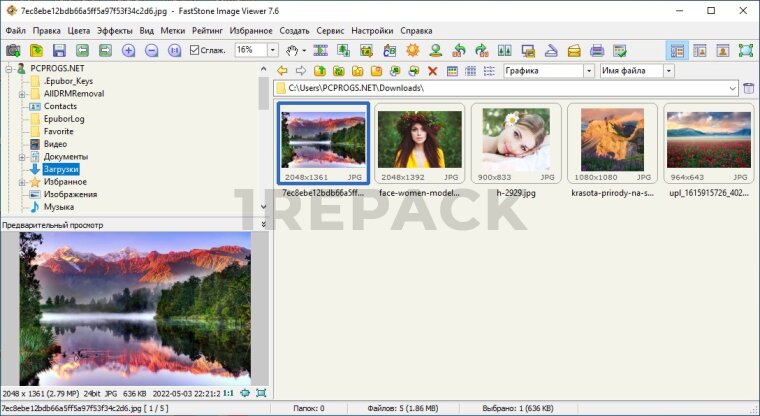Select the Документы folder in tree

point(65,157)
